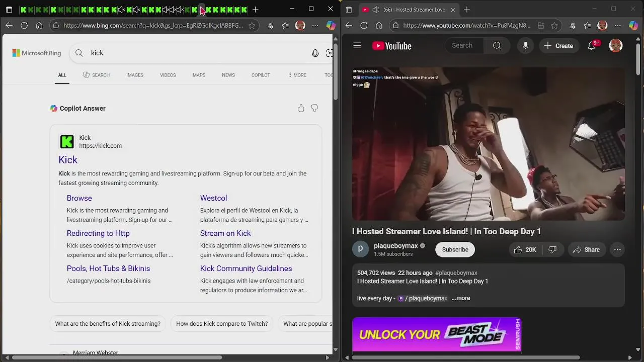
Task: Open plaqueboymax channel name
Action: [396, 246]
